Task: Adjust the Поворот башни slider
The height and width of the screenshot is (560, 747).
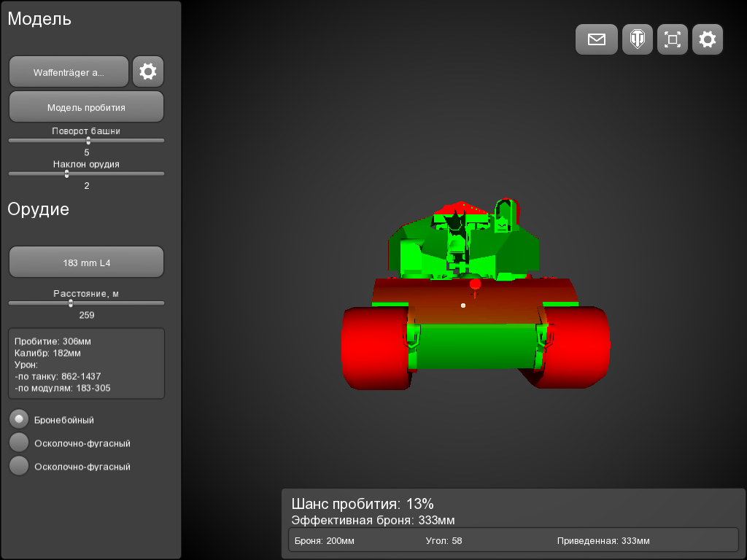Action: click(86, 141)
